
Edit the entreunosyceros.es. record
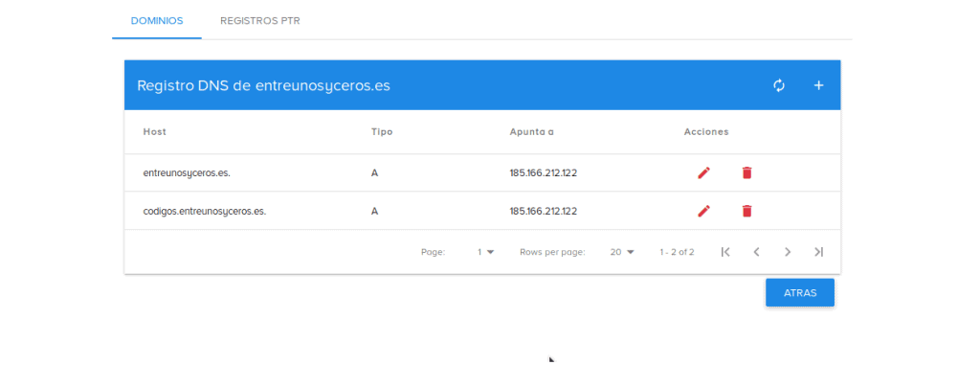[703, 172]
